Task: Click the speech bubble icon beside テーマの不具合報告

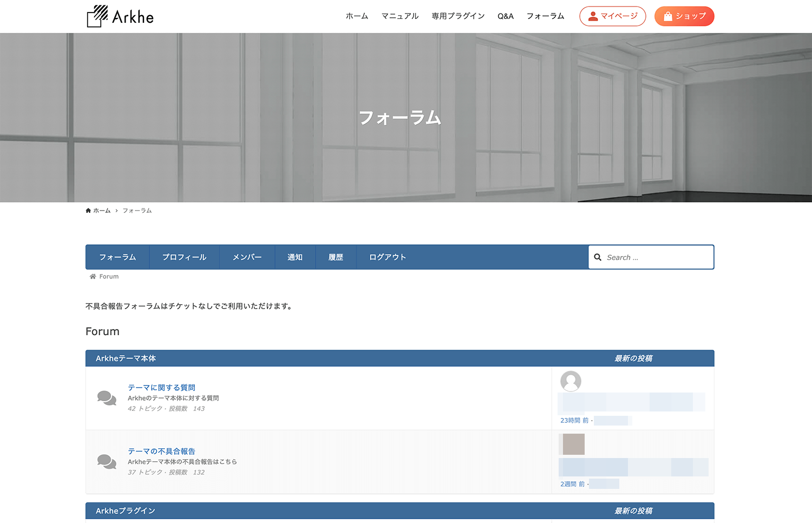Action: tap(106, 462)
